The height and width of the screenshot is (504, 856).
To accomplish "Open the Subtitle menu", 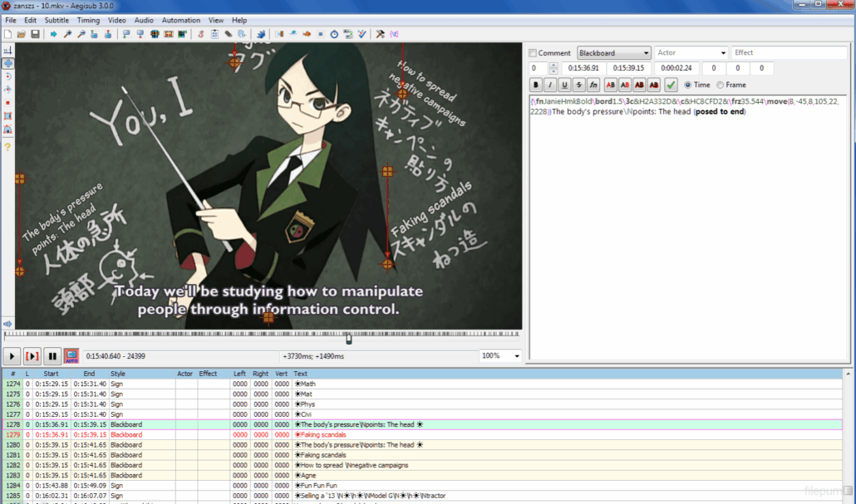I will [x=57, y=20].
